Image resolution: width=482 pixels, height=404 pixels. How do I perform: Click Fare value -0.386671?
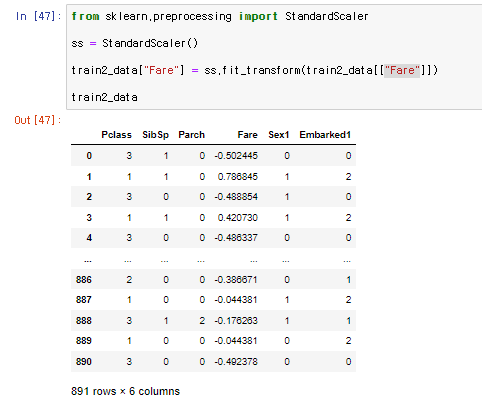click(236, 279)
